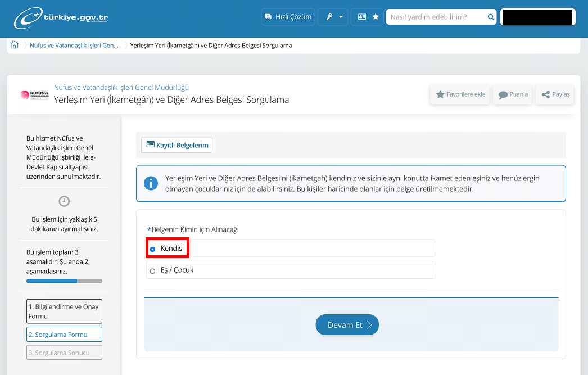Click the search magnifier icon
Image resolution: width=588 pixels, height=375 pixels.
coord(491,17)
